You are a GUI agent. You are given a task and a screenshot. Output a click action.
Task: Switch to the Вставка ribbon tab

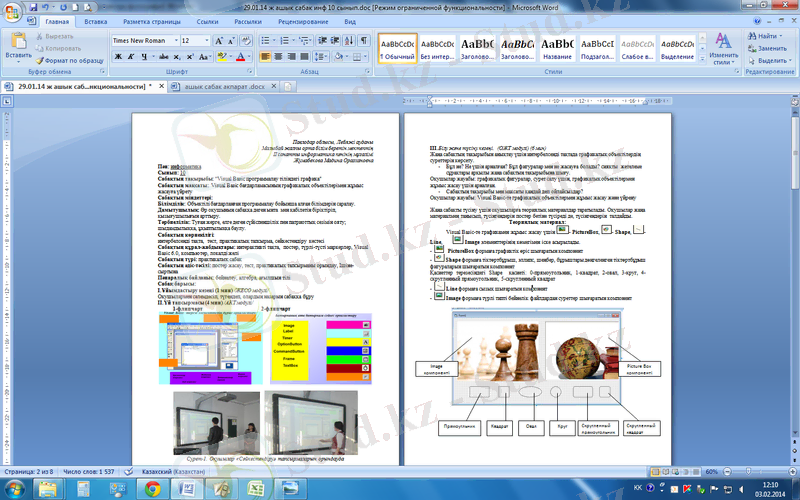pyautogui.click(x=96, y=20)
